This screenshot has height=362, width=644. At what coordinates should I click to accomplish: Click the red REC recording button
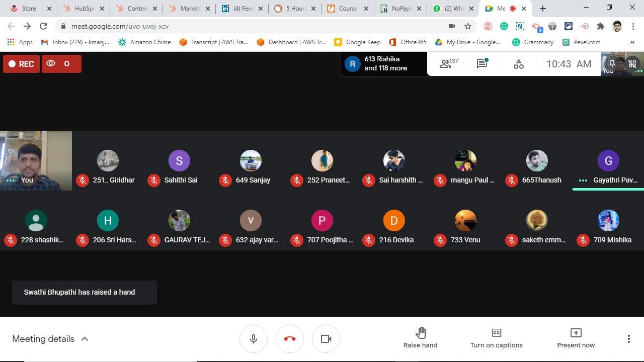coord(21,64)
